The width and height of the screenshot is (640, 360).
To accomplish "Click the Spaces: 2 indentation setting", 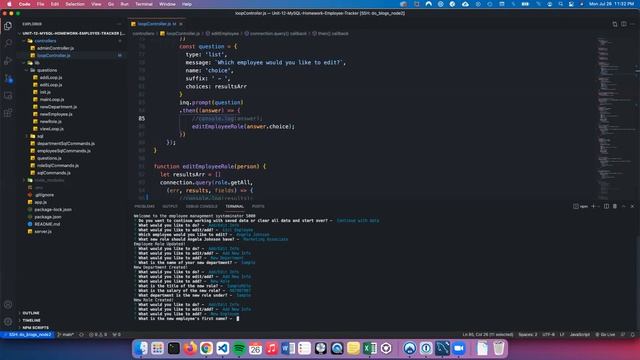I will tap(528, 335).
